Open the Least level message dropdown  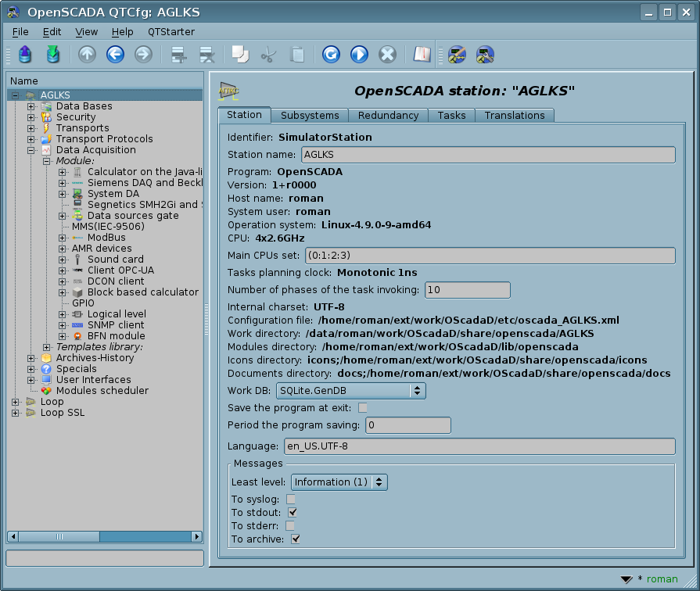(x=339, y=482)
